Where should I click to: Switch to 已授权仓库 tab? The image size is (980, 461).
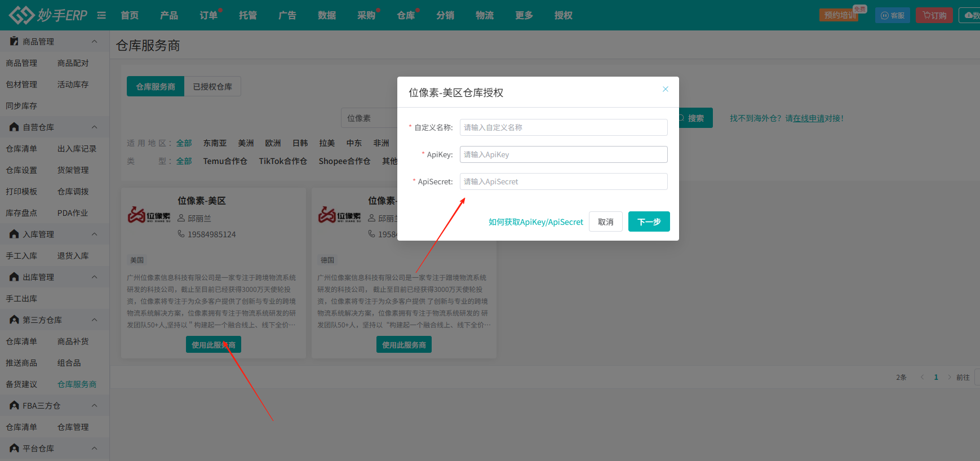coord(212,86)
